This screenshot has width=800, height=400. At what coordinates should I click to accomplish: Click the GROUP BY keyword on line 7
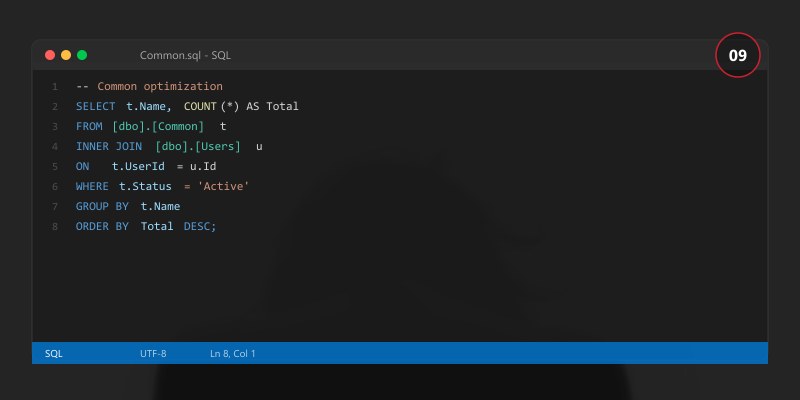102,207
